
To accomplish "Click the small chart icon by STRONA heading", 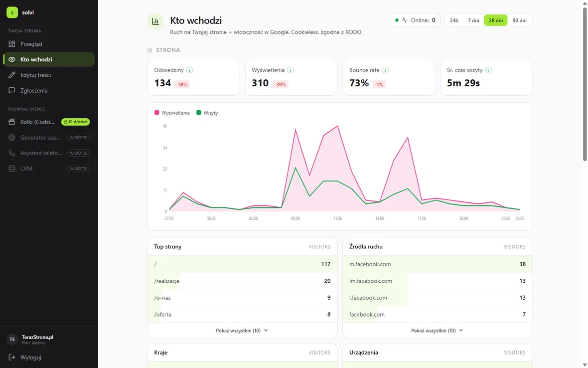I will click(150, 50).
